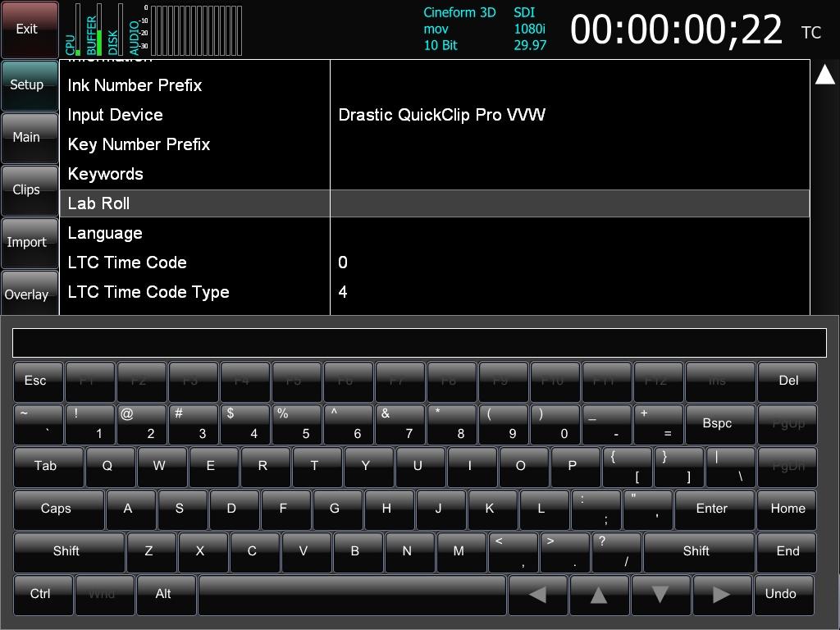Toggle the right Shift key
The image size is (840, 630).
tap(699, 552)
